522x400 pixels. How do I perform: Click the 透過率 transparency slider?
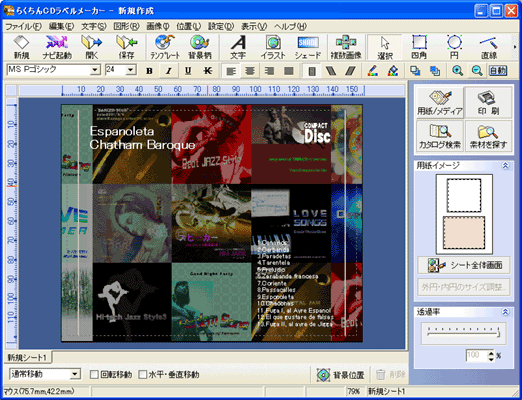(x=464, y=332)
